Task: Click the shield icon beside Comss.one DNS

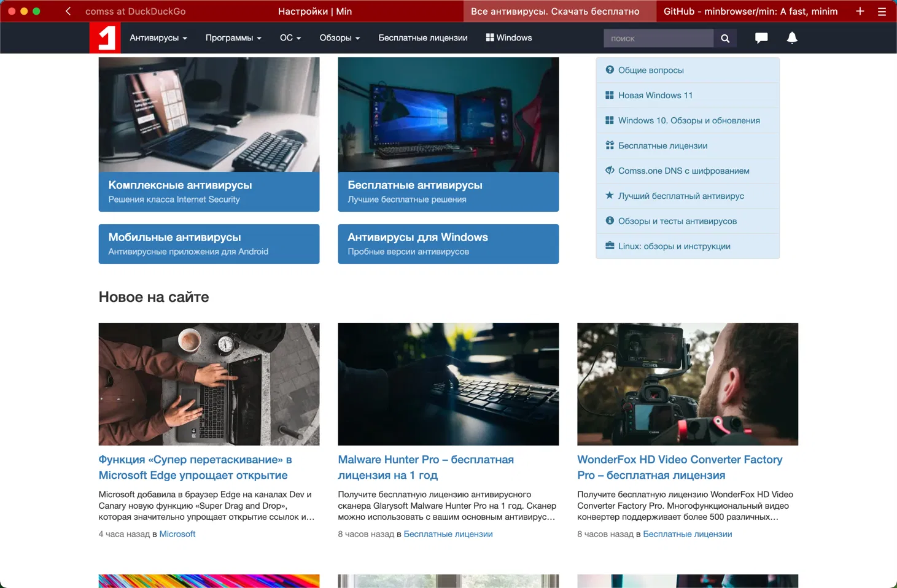Action: (x=610, y=171)
